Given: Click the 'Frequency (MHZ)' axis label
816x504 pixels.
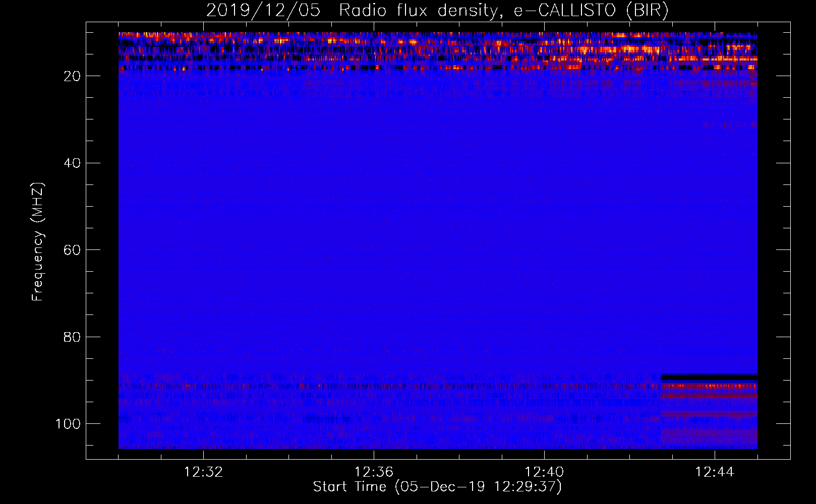Looking at the screenshot, I should [x=38, y=241].
